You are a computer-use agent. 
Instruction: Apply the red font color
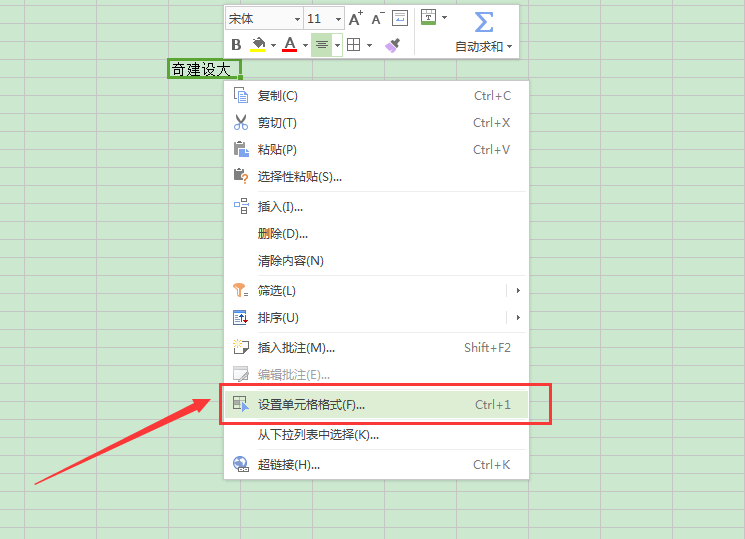pyautogui.click(x=289, y=45)
